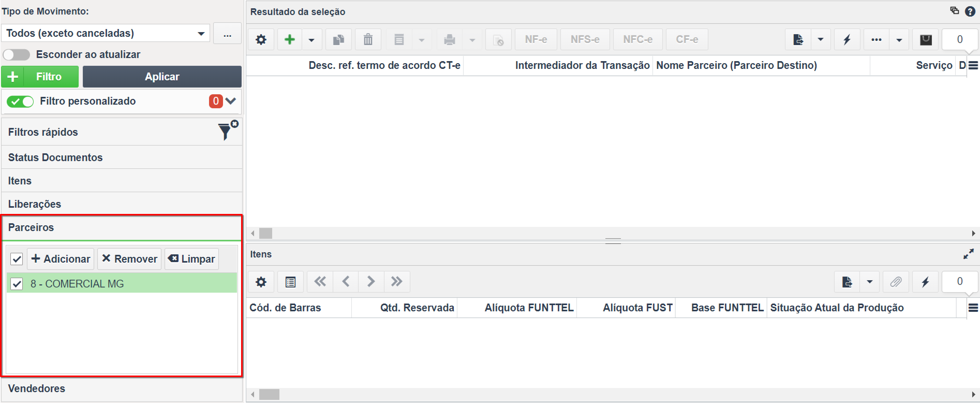Click Remover in Parceiros
Image resolution: width=980 pixels, height=403 pixels.
pos(129,259)
